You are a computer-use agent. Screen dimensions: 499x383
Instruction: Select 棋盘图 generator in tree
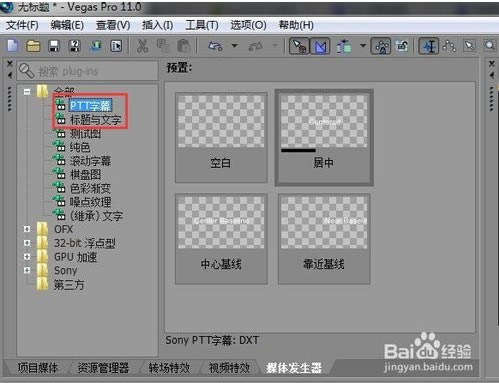click(85, 175)
